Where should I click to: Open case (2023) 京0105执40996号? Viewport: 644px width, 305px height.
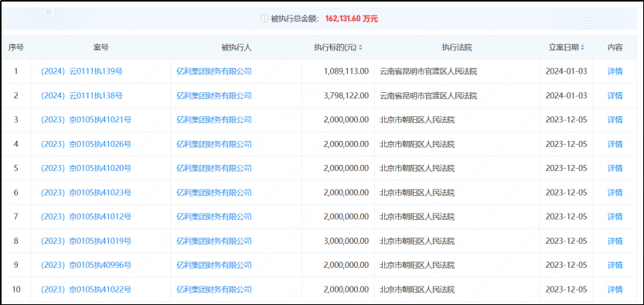coord(87,265)
